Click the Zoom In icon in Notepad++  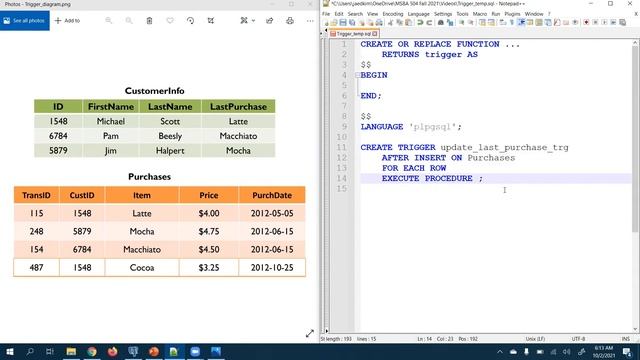462,22
